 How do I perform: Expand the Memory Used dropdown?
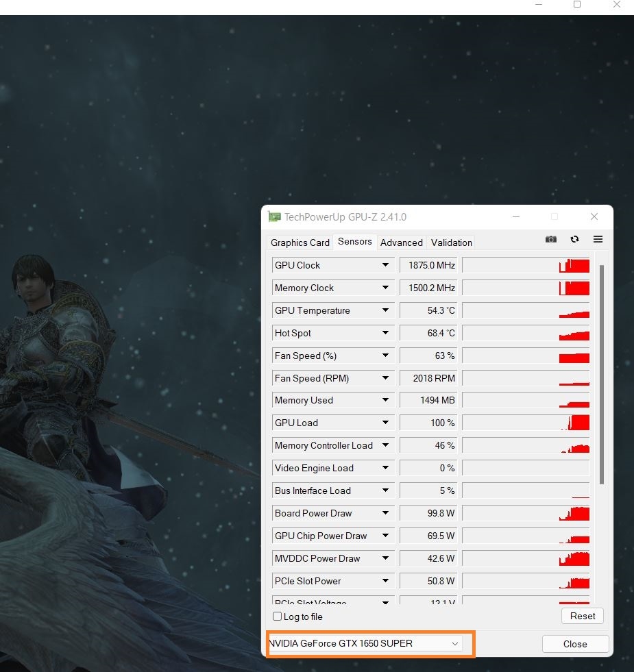[385, 400]
